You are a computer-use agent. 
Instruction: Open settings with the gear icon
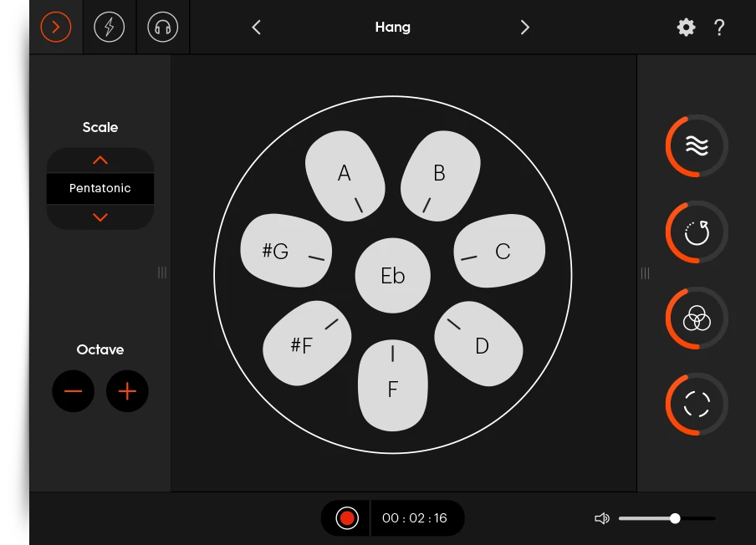click(686, 28)
